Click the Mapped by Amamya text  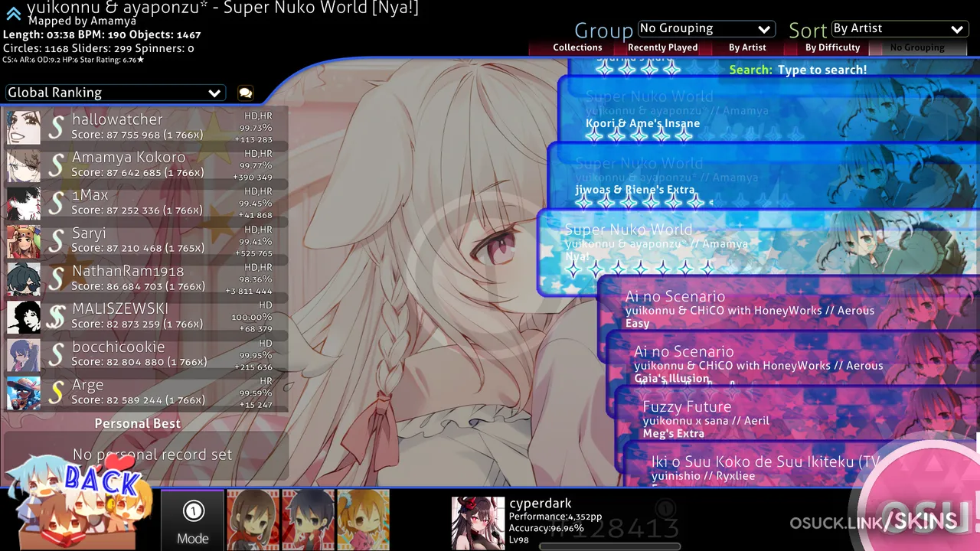click(82, 21)
